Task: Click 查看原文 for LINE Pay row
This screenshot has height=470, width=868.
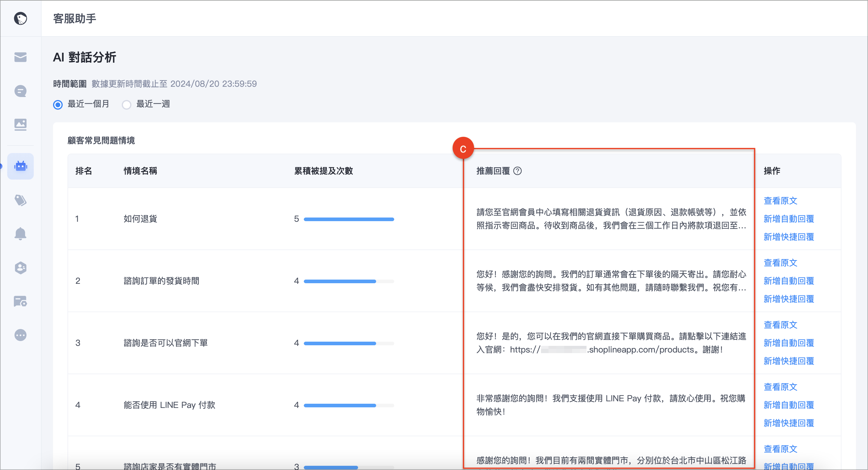Action: (x=780, y=387)
